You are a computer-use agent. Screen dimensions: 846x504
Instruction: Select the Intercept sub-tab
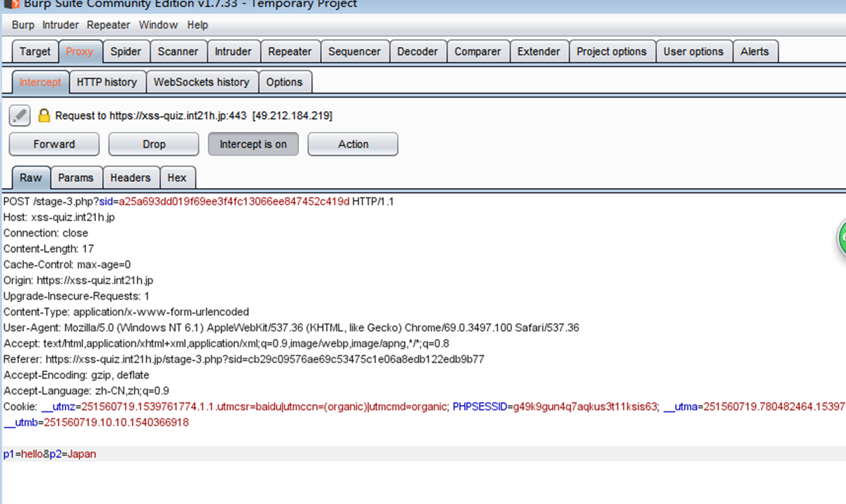tap(40, 82)
